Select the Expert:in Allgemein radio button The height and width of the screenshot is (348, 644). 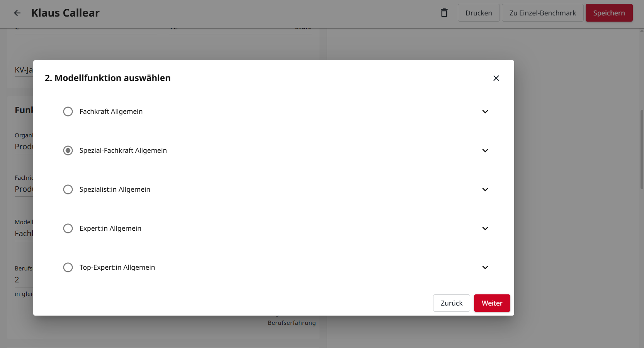(x=68, y=228)
